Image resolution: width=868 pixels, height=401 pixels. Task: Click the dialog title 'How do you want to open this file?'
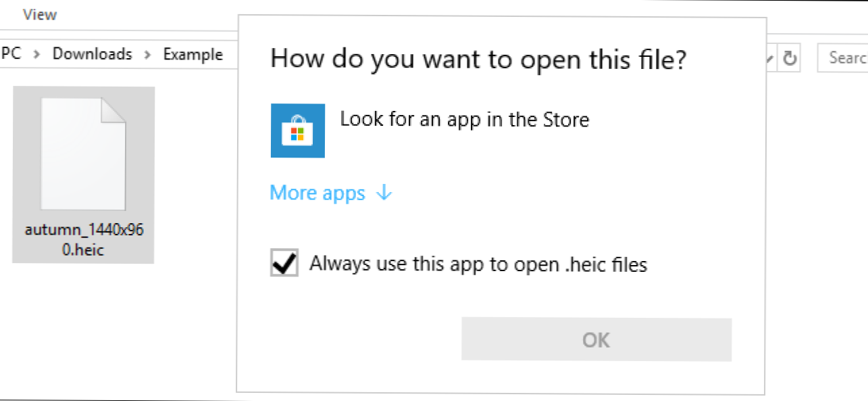(x=479, y=60)
